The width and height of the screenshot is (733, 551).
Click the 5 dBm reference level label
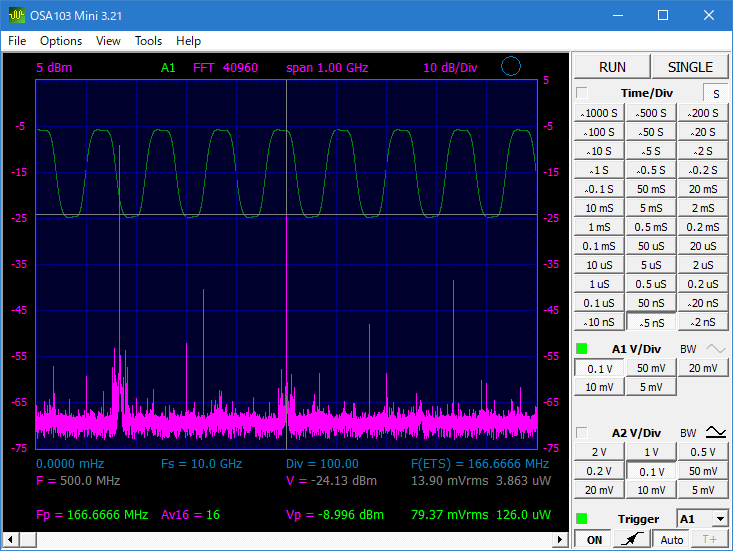tap(54, 68)
